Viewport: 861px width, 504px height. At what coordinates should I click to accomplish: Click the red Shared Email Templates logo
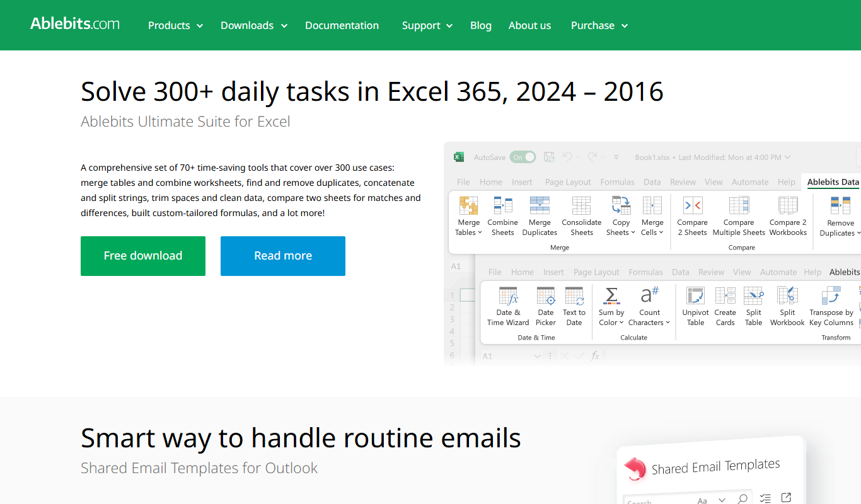pyautogui.click(x=635, y=469)
